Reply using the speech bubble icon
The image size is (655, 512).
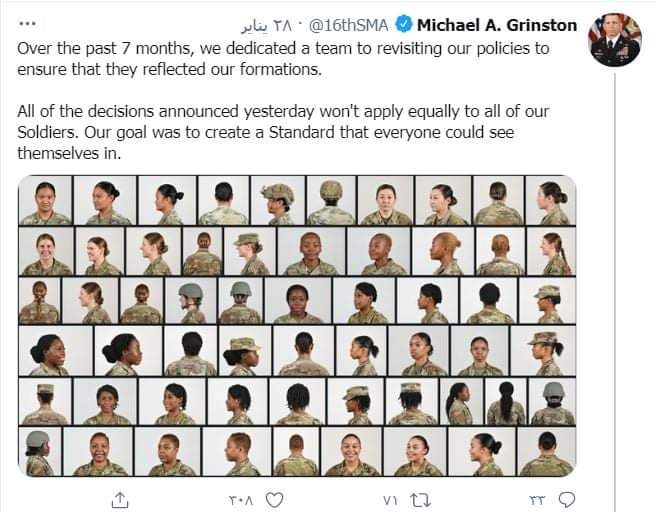click(568, 497)
